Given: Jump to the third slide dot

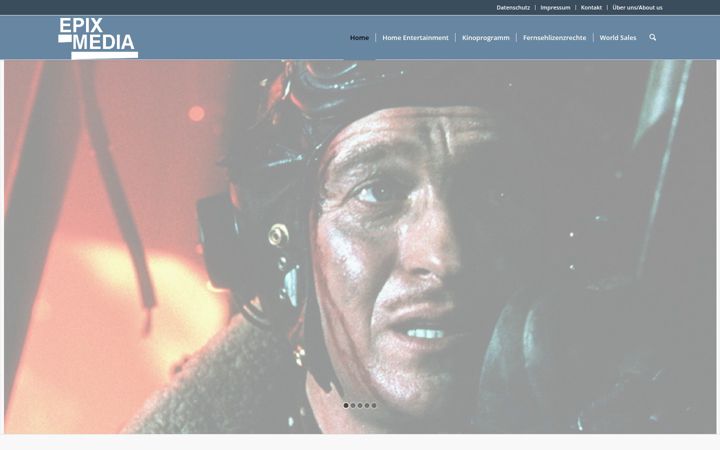Looking at the screenshot, I should 360,405.
